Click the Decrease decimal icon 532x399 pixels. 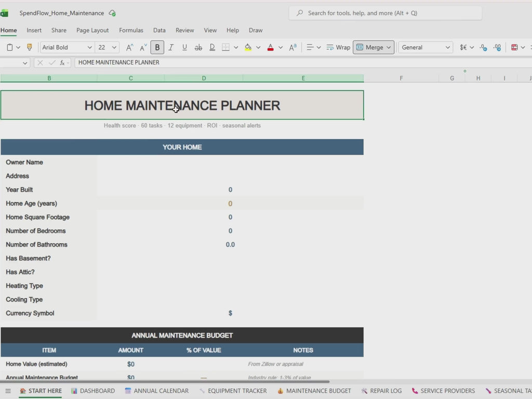tap(497, 47)
